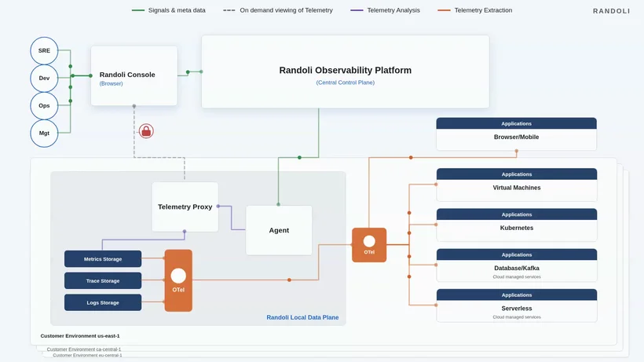Select the Database/Kafka applications card

(x=516, y=265)
